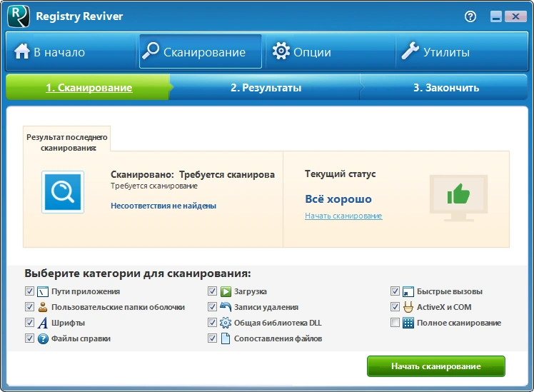This screenshot has height=392, width=534.
Task: Follow the Начать сканирование link under status
Action: click(x=343, y=216)
